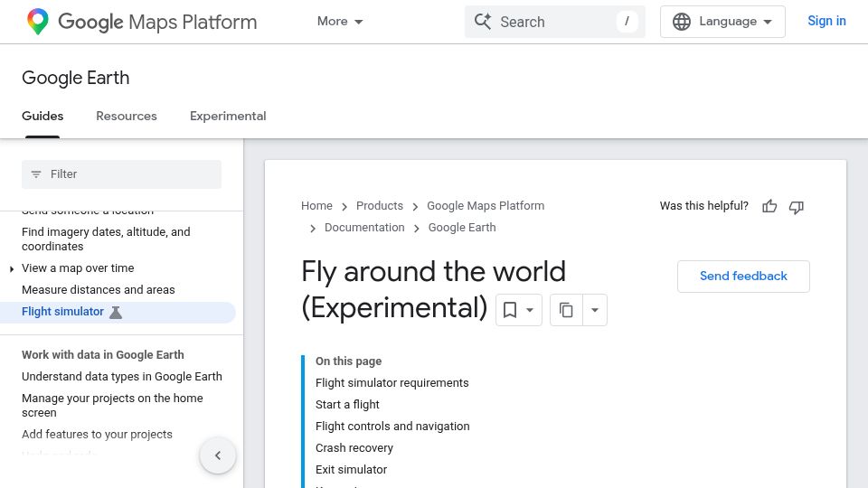Click the thumbs down not helpful icon

click(x=796, y=207)
